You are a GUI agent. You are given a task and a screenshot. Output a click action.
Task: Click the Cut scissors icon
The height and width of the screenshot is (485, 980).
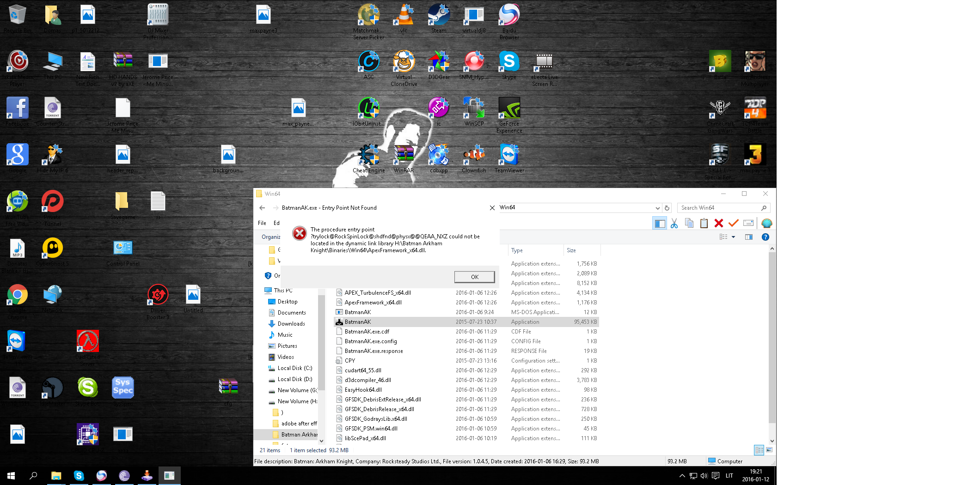(674, 224)
